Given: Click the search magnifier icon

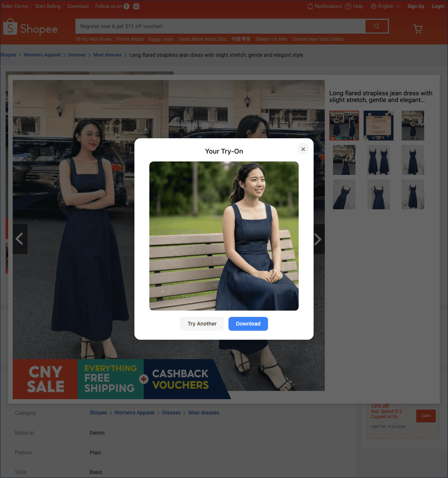Looking at the screenshot, I should [x=376, y=26].
